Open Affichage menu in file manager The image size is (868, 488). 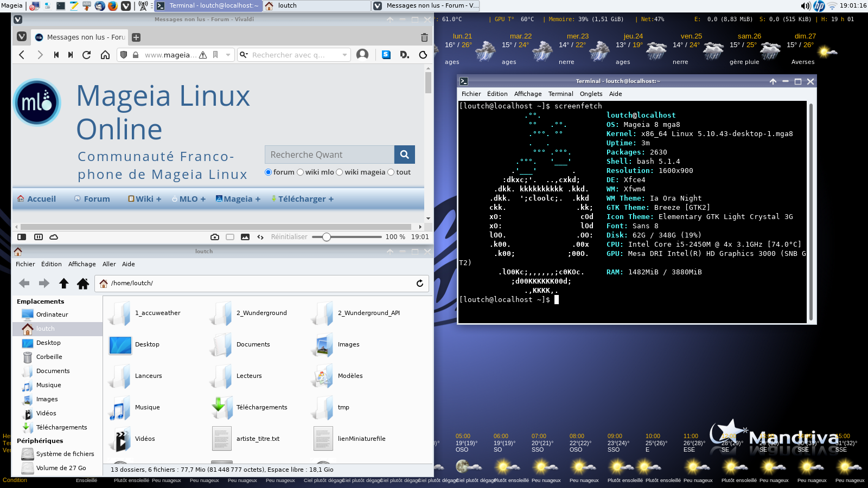coord(82,264)
